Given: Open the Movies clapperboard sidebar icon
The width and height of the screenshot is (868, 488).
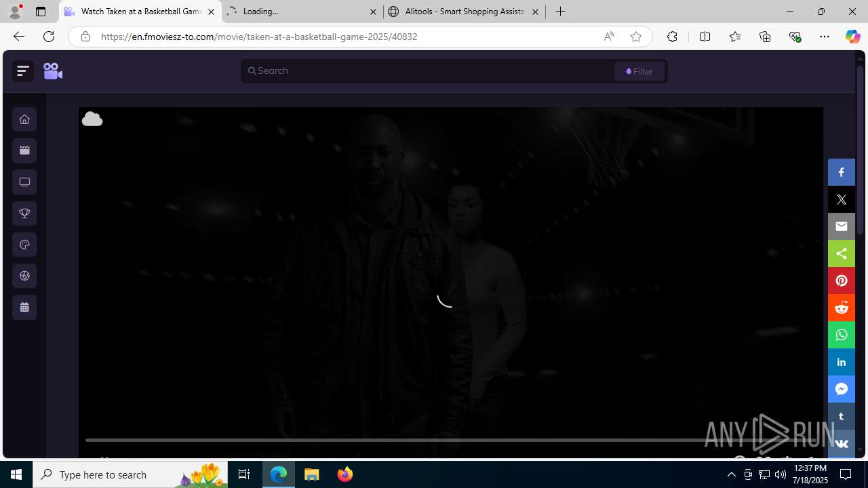Looking at the screenshot, I should click(x=24, y=150).
